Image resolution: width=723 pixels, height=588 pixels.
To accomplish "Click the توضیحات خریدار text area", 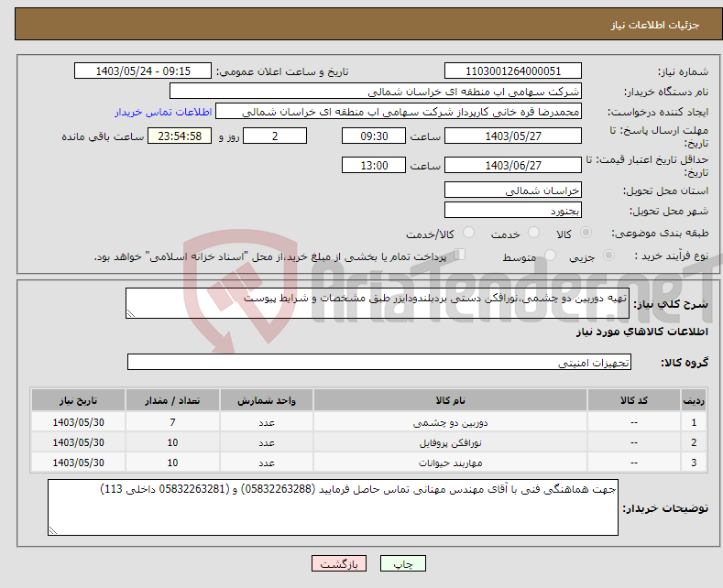I will (333, 507).
